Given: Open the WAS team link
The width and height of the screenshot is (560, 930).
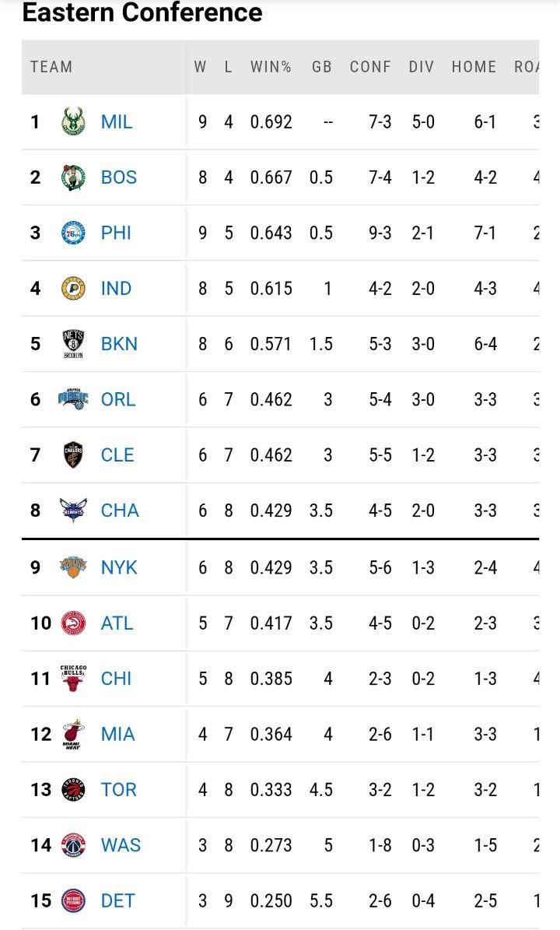Looking at the screenshot, I should point(121,845).
